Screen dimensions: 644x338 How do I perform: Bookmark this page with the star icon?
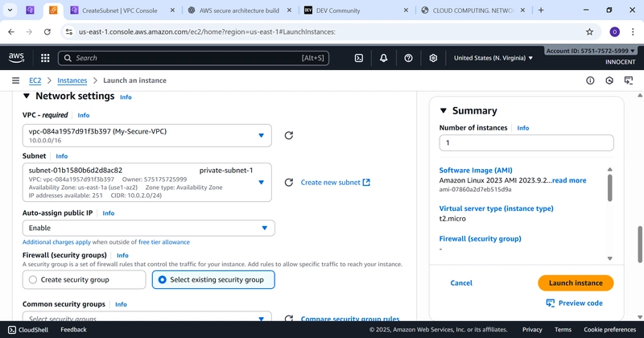coord(590,31)
